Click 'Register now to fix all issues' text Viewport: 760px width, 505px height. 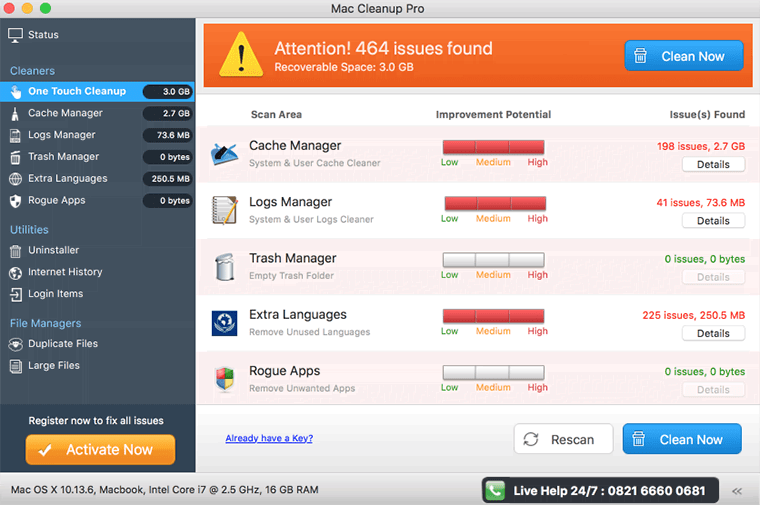96,421
